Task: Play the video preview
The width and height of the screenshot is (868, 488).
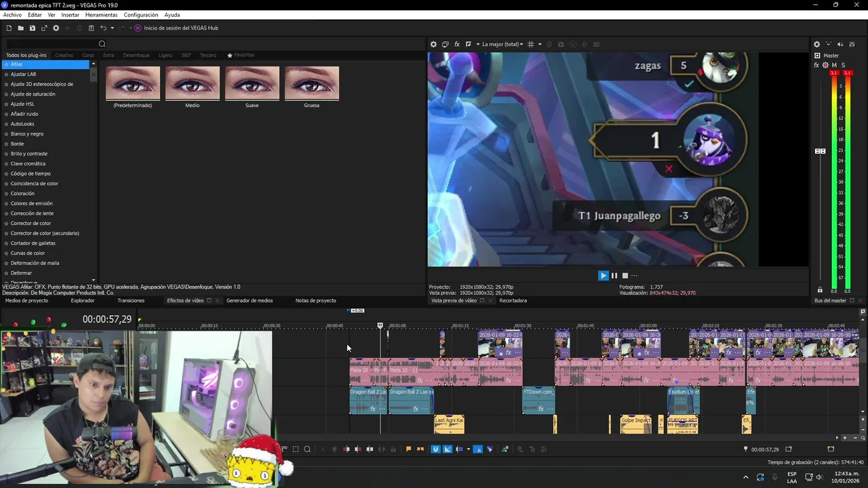Action: click(x=603, y=275)
